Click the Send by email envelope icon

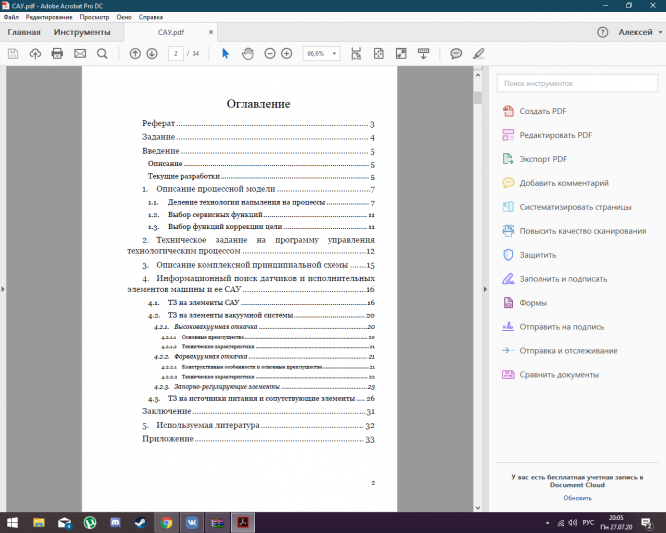click(x=80, y=53)
